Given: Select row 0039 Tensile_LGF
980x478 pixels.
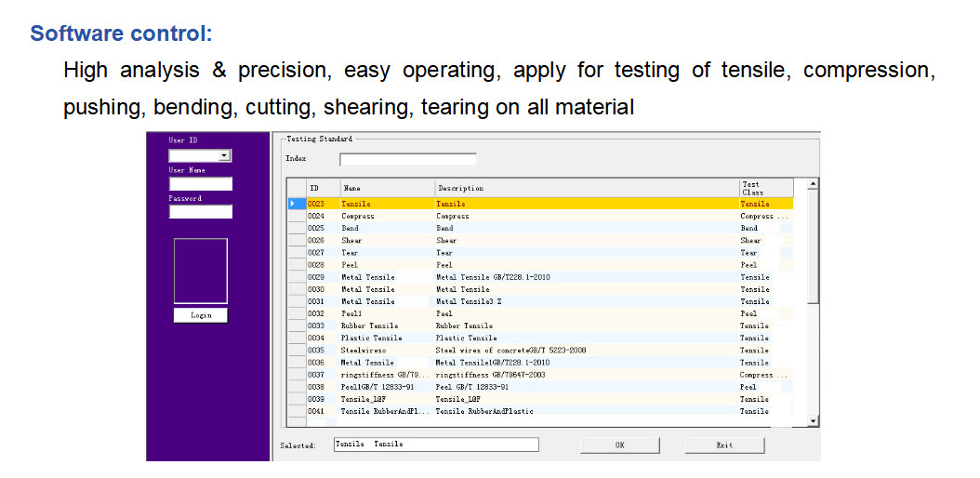Looking at the screenshot, I should pyautogui.click(x=540, y=399).
